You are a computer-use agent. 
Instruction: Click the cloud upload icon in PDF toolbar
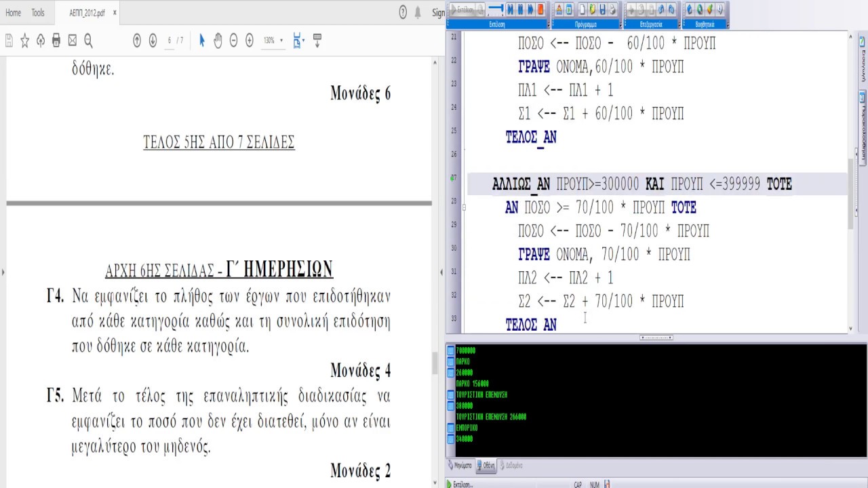(x=41, y=41)
